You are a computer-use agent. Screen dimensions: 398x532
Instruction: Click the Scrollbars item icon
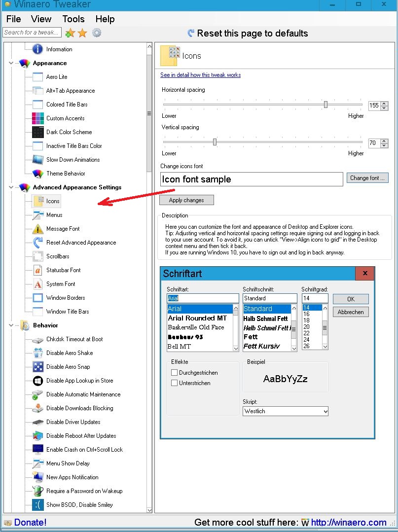tap(37, 256)
